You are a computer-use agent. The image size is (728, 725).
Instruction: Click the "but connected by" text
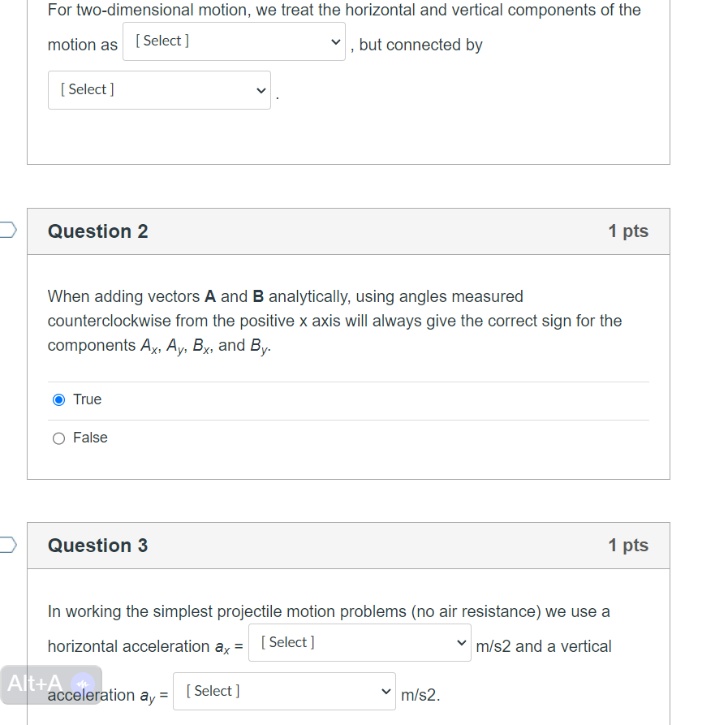pos(420,45)
